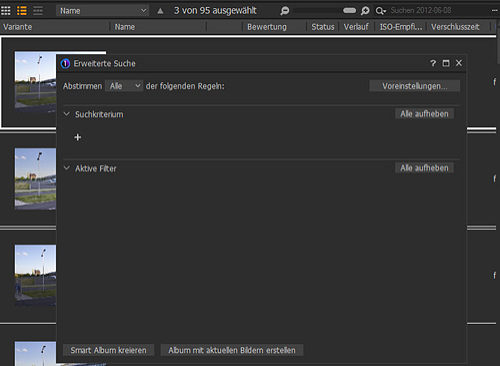Click Album mit aktuellen Bildern erstellen

pos(232,350)
